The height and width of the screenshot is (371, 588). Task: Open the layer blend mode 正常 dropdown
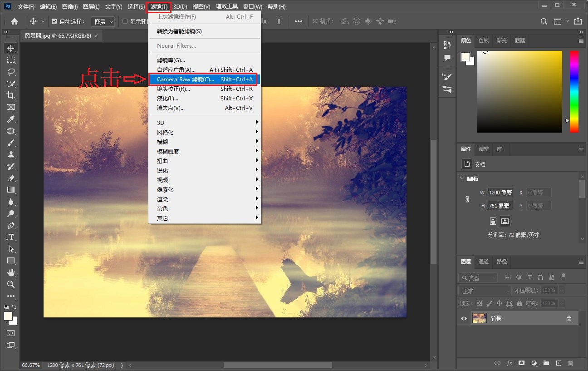pos(485,291)
